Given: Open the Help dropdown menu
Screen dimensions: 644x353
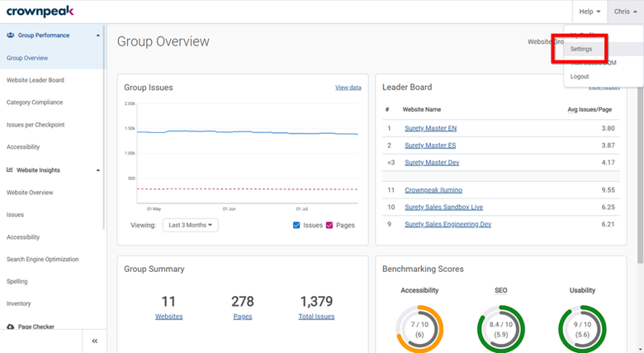Looking at the screenshot, I should coord(590,12).
